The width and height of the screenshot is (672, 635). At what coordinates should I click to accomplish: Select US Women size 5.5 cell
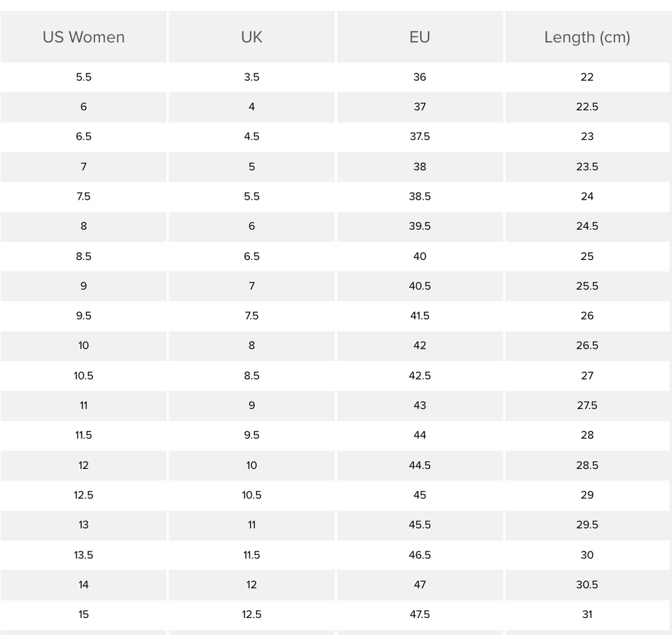83,77
